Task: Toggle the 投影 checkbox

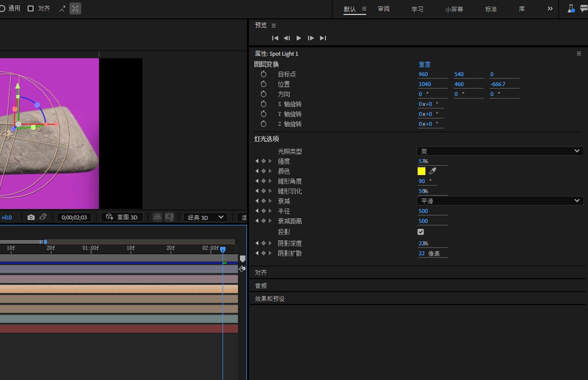Action: coord(421,232)
